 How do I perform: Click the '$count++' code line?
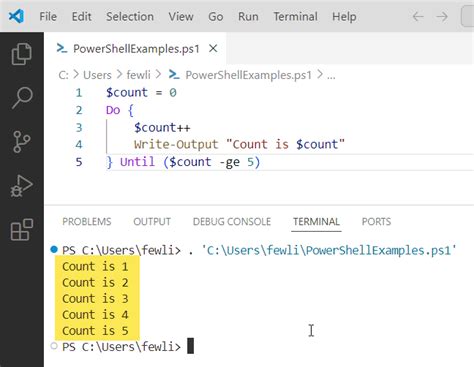coord(162,127)
